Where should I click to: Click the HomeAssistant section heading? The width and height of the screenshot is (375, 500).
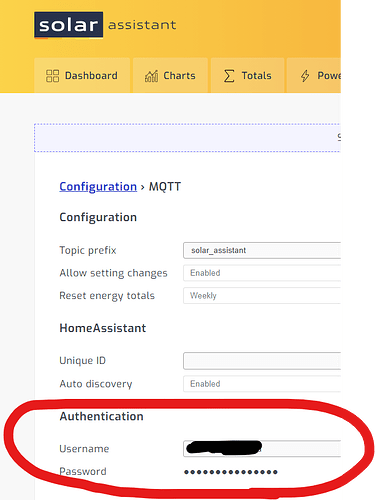pos(103,328)
